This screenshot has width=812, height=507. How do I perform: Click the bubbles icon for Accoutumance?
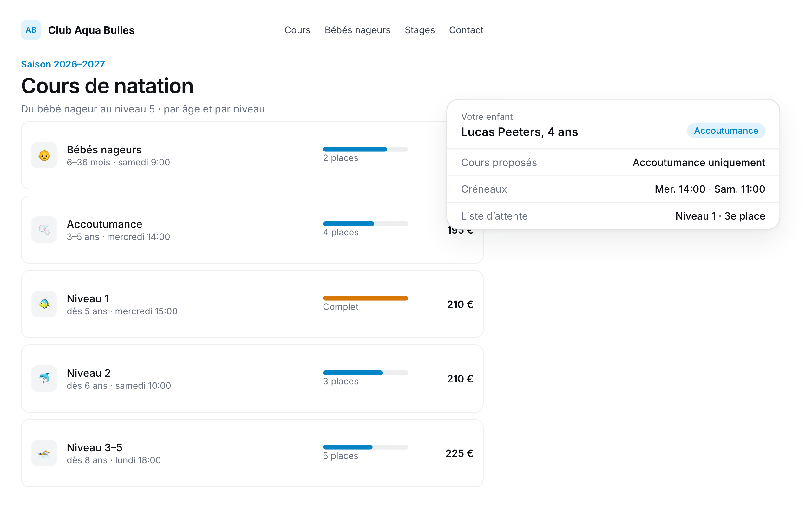pos(44,230)
